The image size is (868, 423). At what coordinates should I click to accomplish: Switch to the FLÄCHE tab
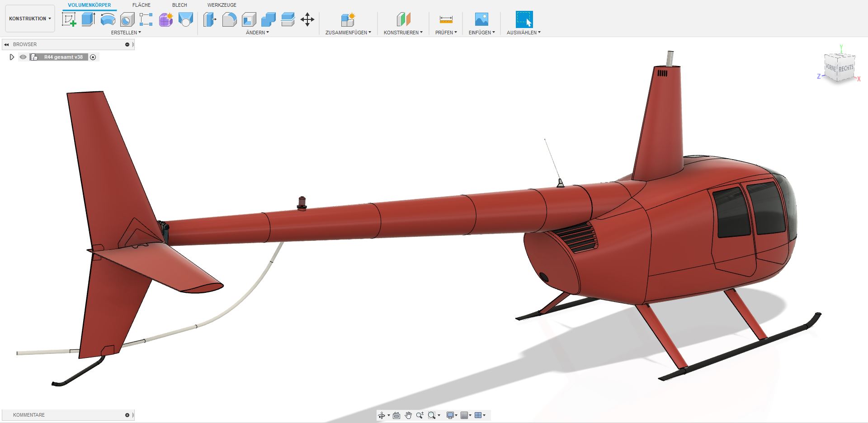[142, 5]
